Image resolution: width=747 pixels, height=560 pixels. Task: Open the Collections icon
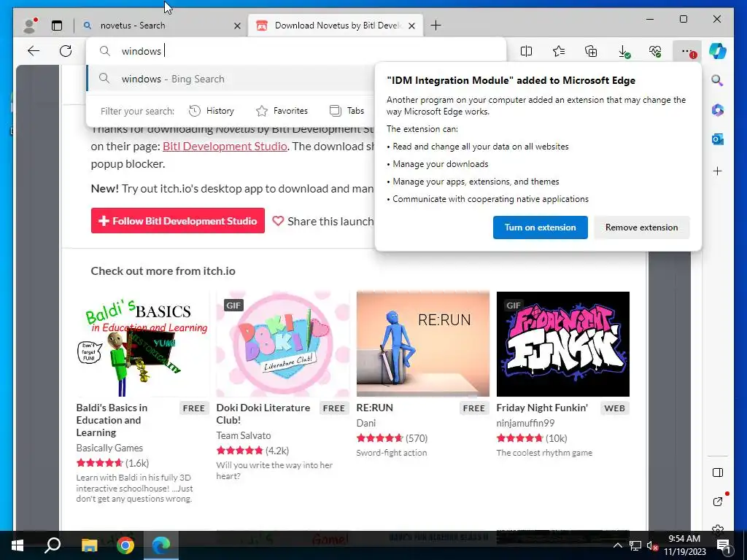591,51
